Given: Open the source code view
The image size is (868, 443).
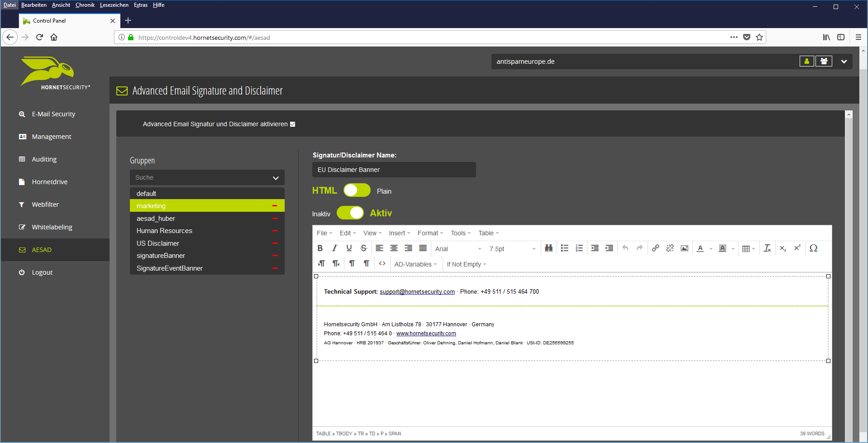Looking at the screenshot, I should pyautogui.click(x=382, y=263).
